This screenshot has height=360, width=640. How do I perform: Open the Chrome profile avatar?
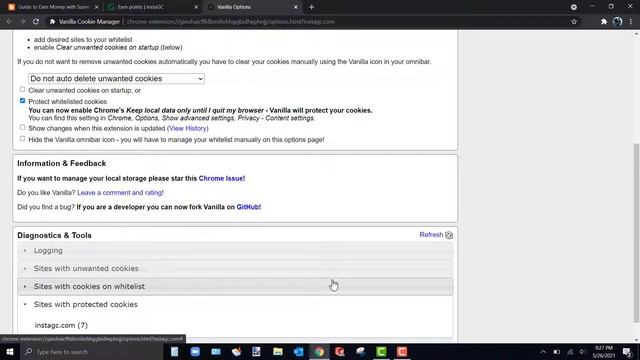click(618, 22)
